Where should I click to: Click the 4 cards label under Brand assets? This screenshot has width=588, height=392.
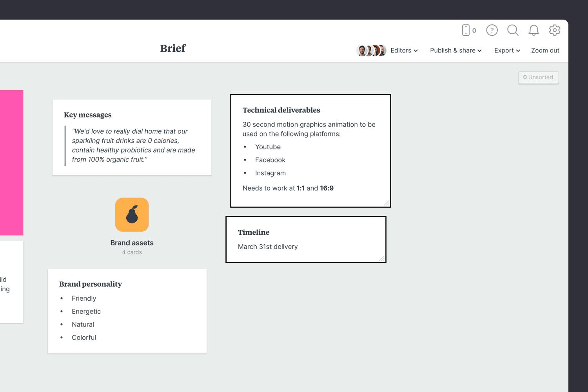(x=132, y=252)
